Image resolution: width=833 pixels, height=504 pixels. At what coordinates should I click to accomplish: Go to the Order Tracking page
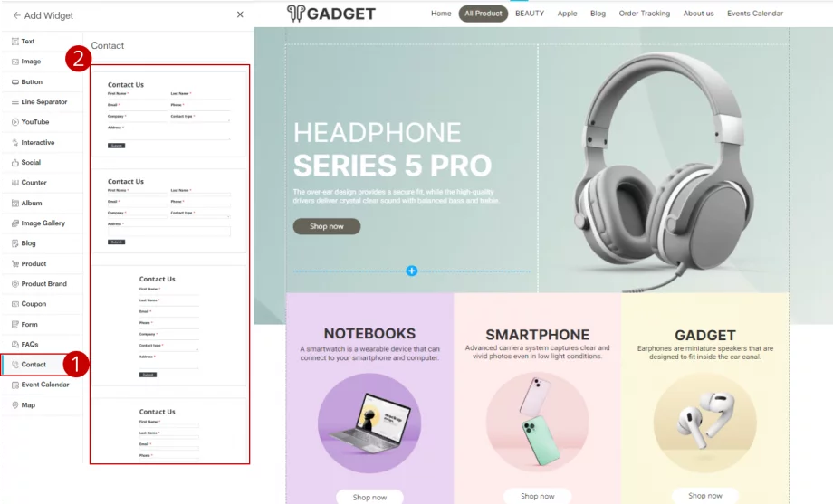click(x=644, y=14)
